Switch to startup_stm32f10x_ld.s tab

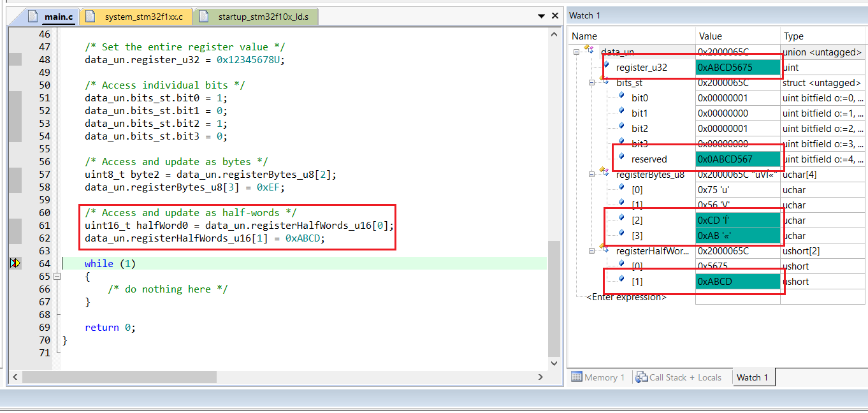(x=263, y=17)
